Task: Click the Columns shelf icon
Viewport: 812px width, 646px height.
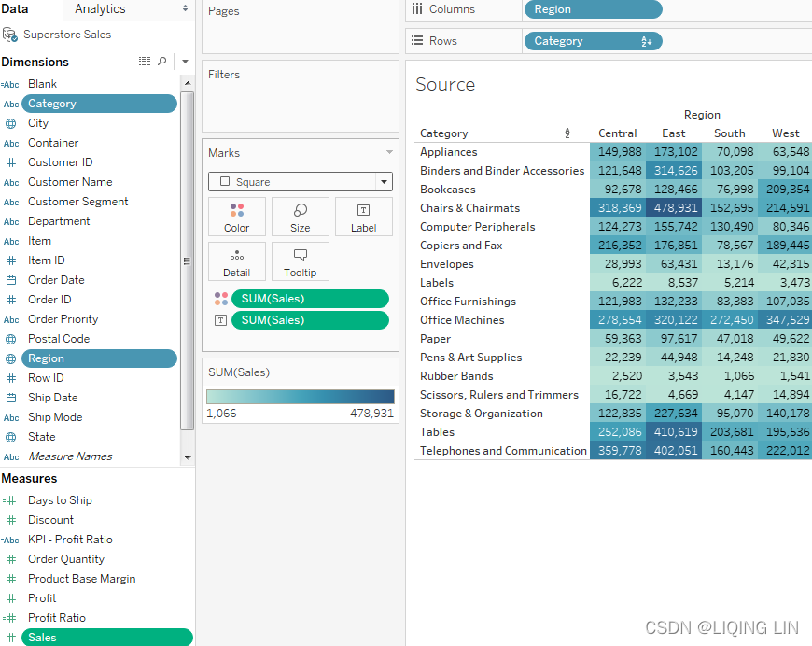Action: click(x=417, y=8)
